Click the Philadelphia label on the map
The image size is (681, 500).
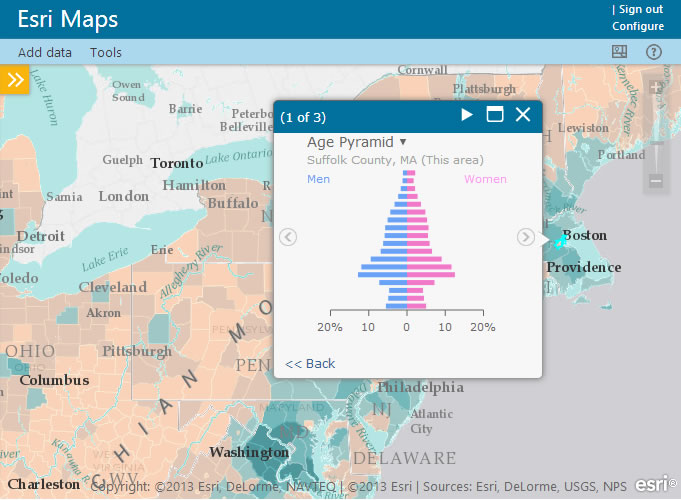[x=420, y=387]
